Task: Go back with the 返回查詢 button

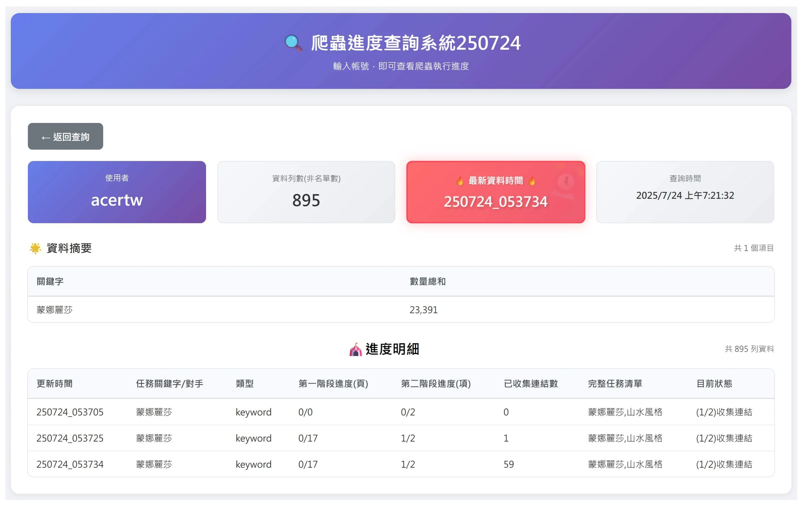Action: 65,136
